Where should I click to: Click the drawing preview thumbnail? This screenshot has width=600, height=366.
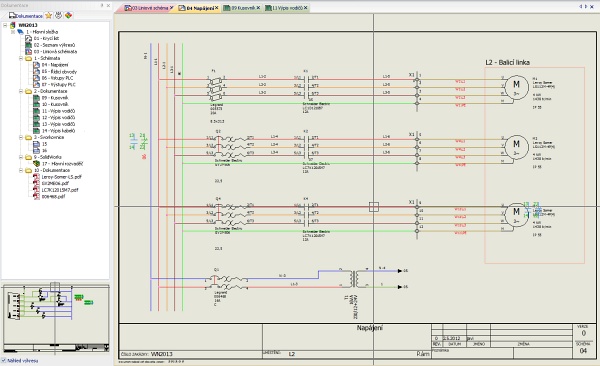coord(56,318)
